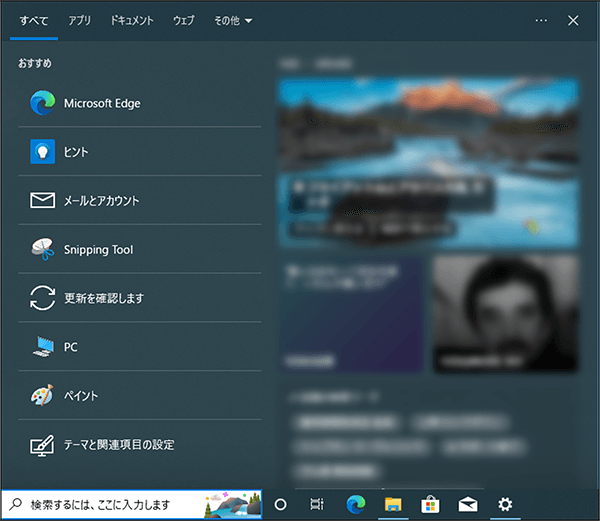This screenshot has width=600, height=521.
Task: Open the Mail app from the taskbar
Action: pos(468,505)
